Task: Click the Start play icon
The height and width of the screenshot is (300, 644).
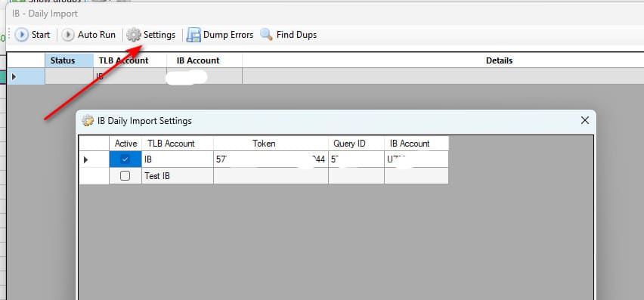Action: (22, 35)
